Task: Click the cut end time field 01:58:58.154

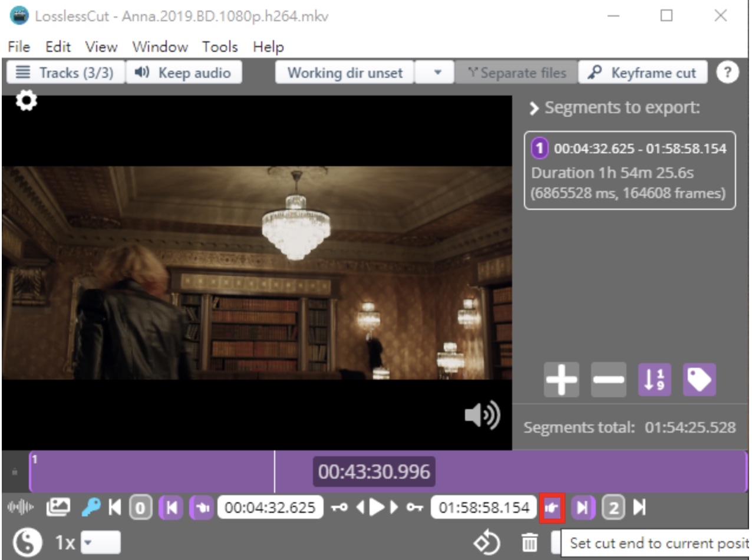Action: [484, 508]
